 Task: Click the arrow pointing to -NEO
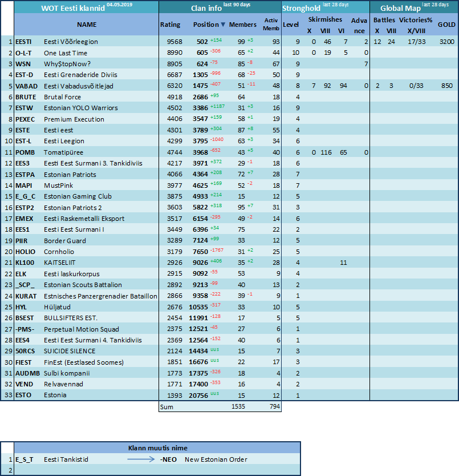(141, 459)
